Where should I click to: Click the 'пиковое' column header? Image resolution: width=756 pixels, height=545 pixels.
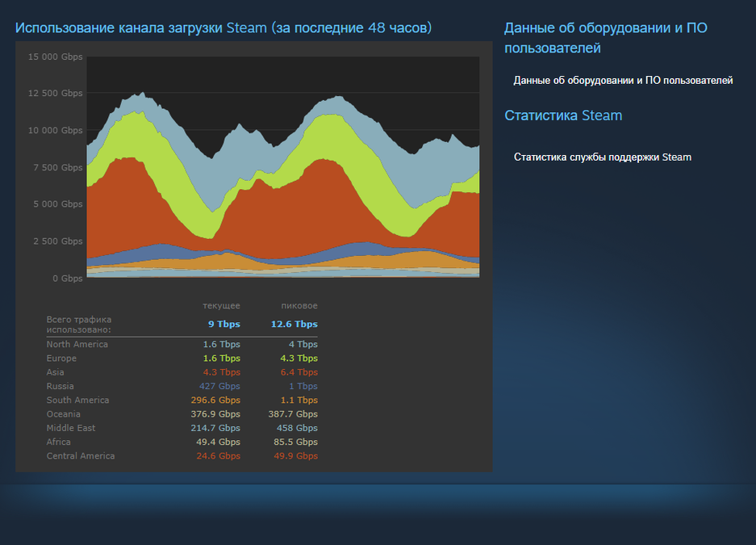299,306
